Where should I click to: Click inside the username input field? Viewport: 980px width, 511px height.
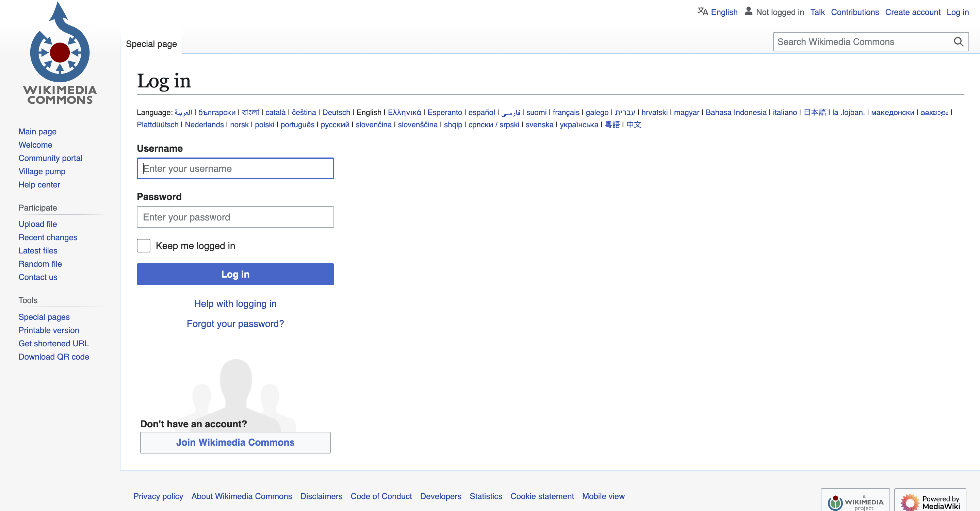[x=235, y=168]
